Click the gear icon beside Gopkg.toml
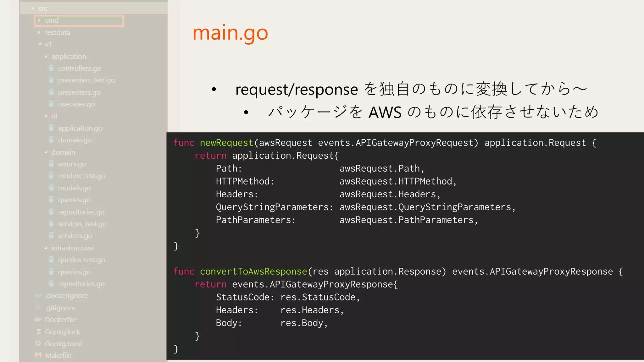Viewport: 644px width, 362px height. pos(38,343)
